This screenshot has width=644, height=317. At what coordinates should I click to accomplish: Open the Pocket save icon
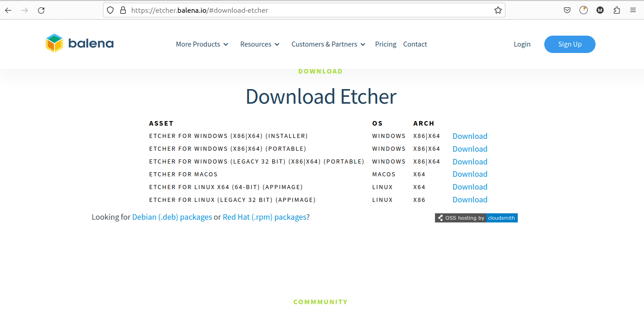pyautogui.click(x=567, y=10)
